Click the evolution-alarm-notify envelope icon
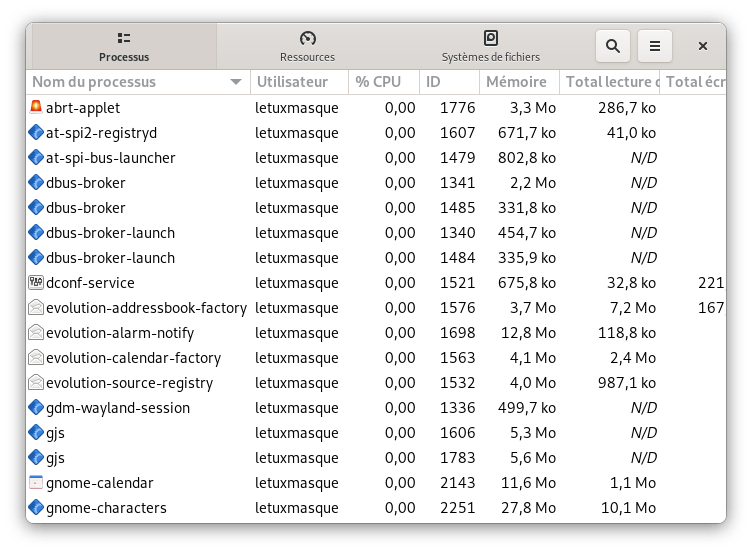752x552 pixels. [x=37, y=332]
